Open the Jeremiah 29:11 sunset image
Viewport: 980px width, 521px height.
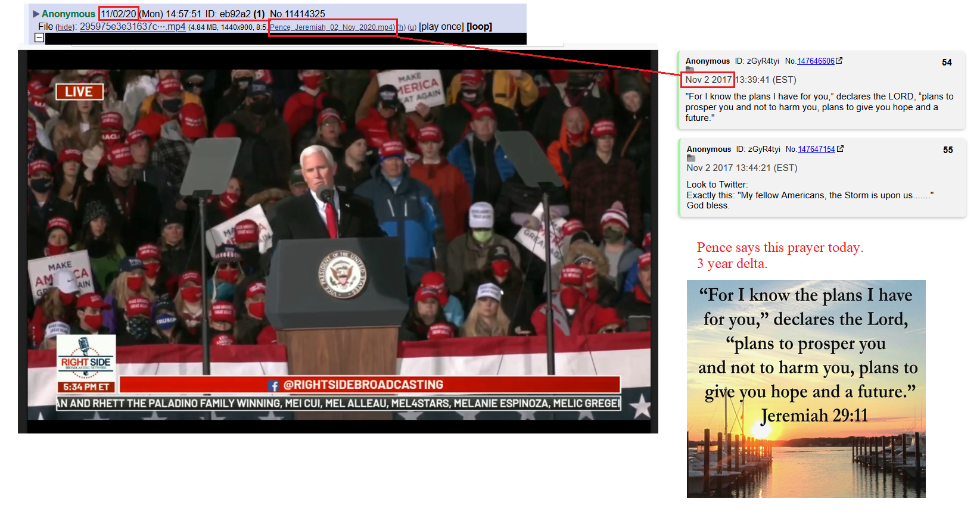coord(806,389)
